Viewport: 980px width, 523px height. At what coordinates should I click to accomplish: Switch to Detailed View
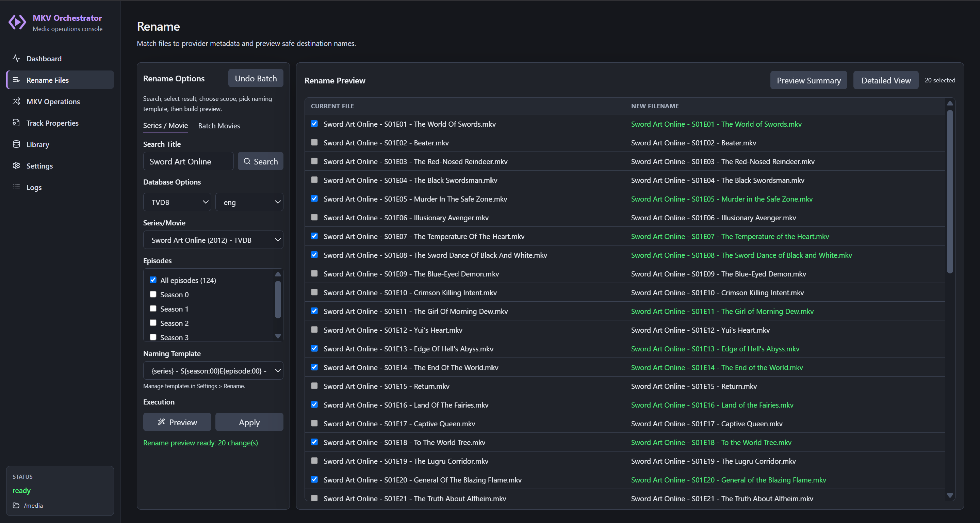pyautogui.click(x=886, y=80)
